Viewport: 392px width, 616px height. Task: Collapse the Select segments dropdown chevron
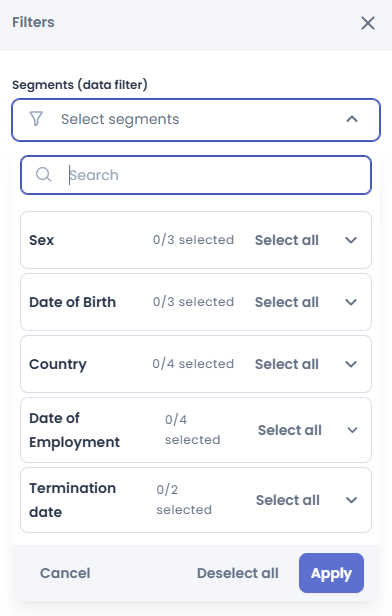tap(352, 119)
